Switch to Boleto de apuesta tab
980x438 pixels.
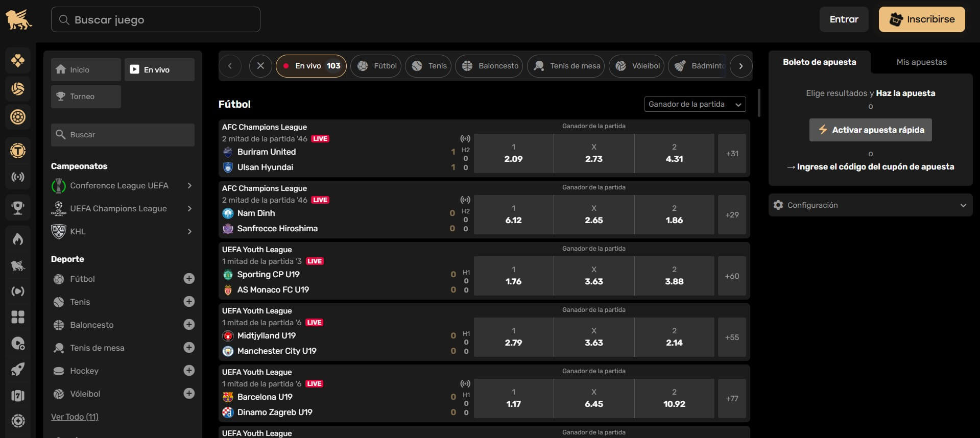tap(819, 62)
